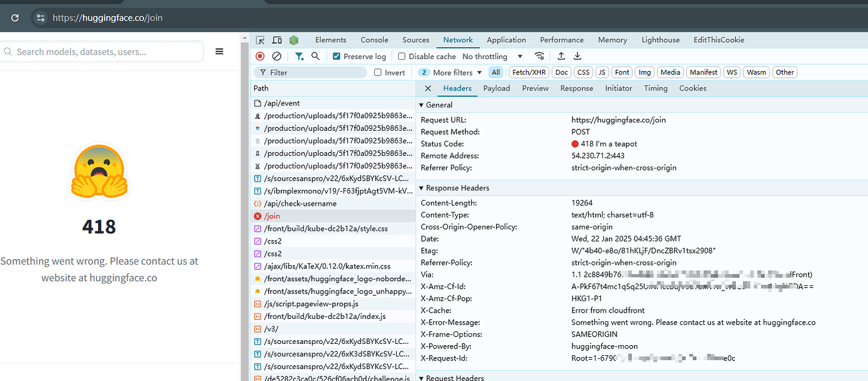The width and height of the screenshot is (868, 381).
Task: Select the Initiator tab
Action: click(619, 89)
